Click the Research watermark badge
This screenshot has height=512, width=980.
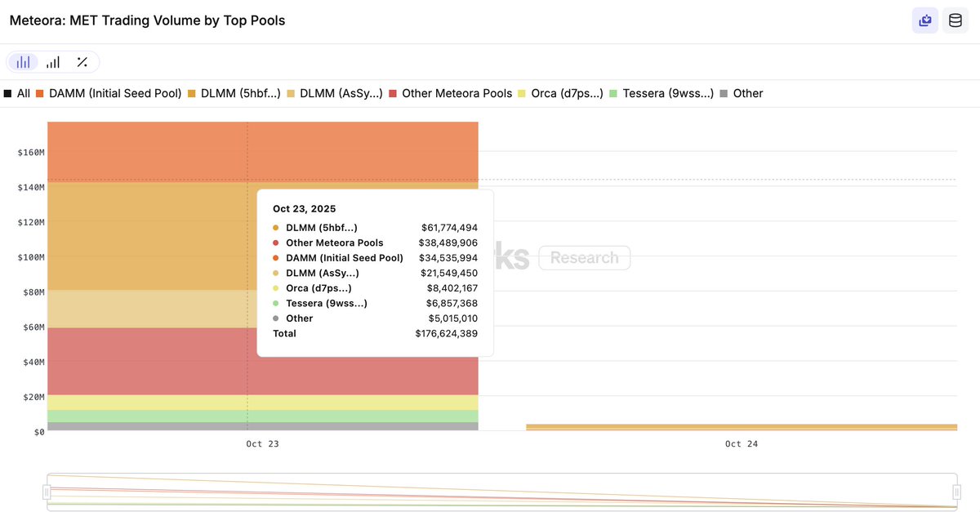[x=584, y=258]
